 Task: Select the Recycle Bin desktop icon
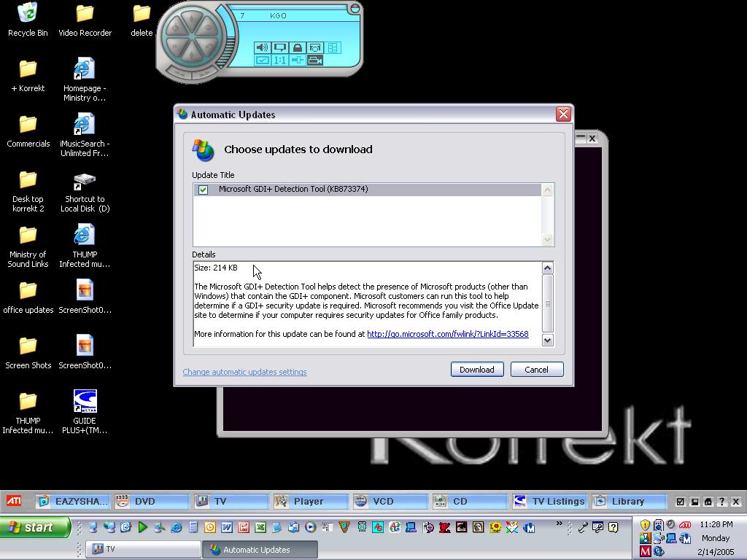(28, 20)
